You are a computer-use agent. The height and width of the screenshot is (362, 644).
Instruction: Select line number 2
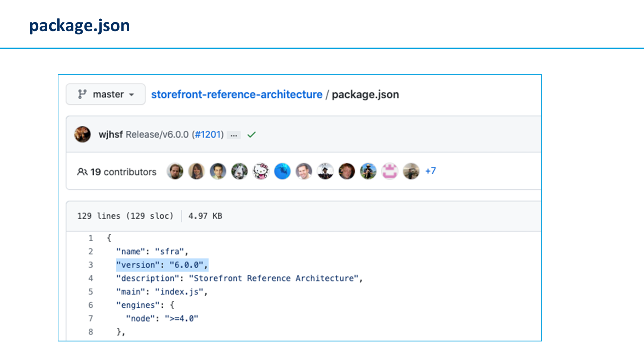91,251
